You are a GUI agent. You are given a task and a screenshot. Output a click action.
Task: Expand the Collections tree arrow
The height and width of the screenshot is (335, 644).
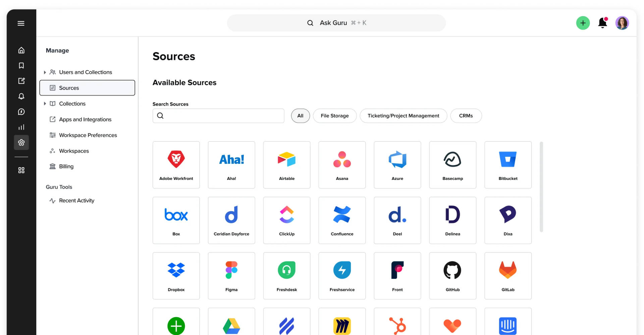click(45, 104)
